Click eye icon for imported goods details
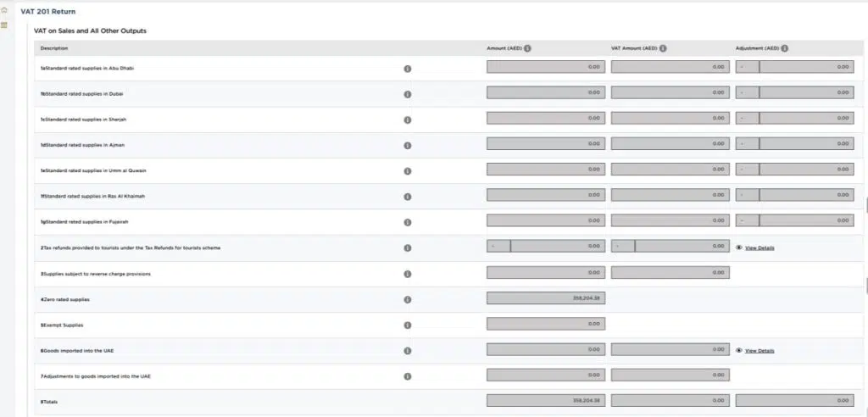 739,350
